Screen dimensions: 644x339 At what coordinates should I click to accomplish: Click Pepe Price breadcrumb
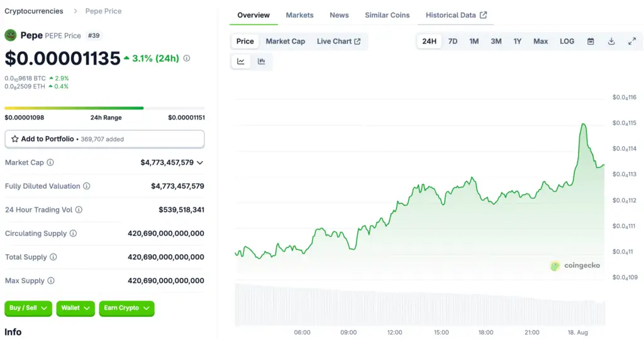tap(104, 11)
